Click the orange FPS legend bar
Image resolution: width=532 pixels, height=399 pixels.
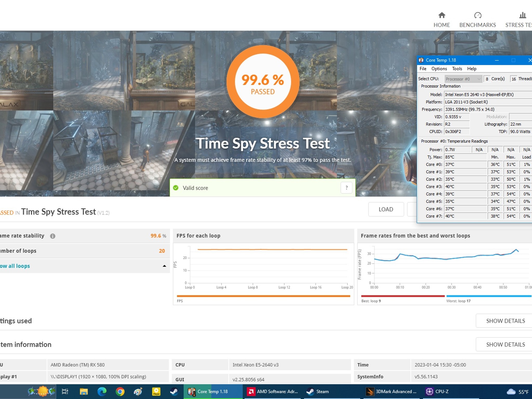263,296
